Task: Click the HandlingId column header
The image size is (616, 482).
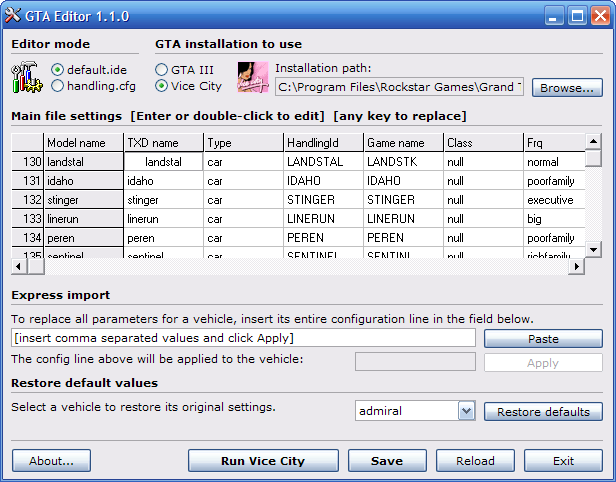Action: click(324, 142)
